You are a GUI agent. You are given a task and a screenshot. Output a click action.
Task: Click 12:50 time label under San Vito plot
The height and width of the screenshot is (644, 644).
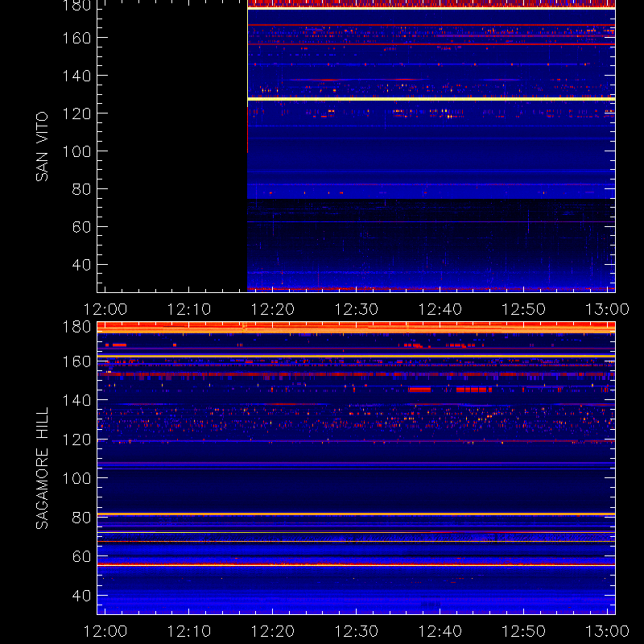tap(524, 309)
